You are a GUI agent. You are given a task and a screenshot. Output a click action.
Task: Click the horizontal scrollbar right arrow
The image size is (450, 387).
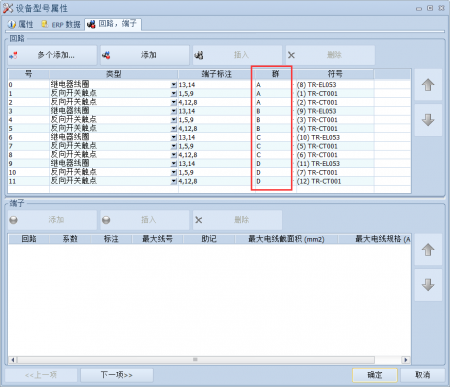coord(406,360)
